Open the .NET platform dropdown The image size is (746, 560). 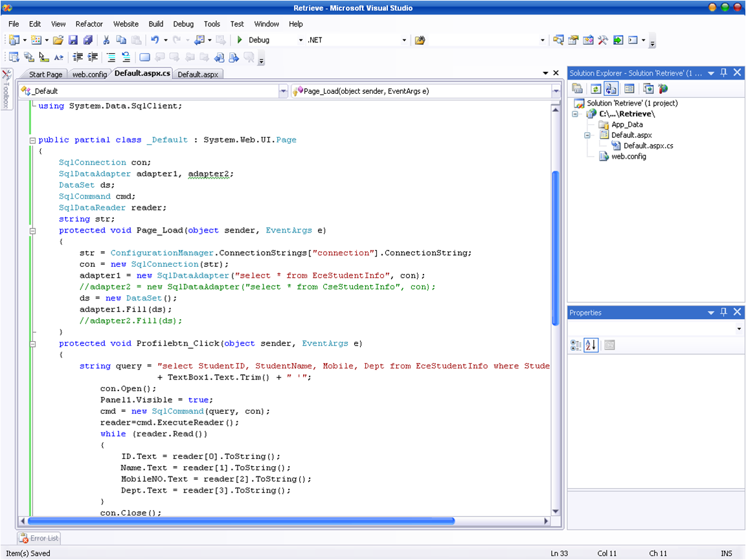(404, 40)
